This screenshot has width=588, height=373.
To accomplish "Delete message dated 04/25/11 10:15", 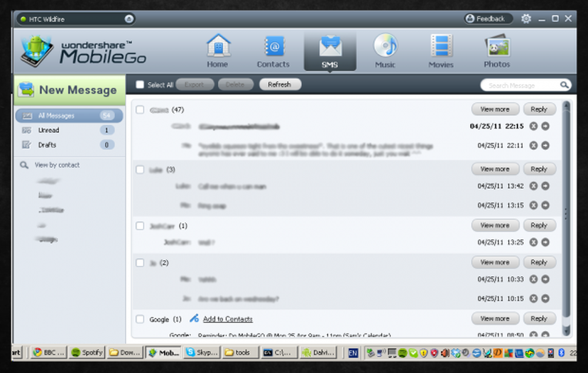I will [x=534, y=298].
